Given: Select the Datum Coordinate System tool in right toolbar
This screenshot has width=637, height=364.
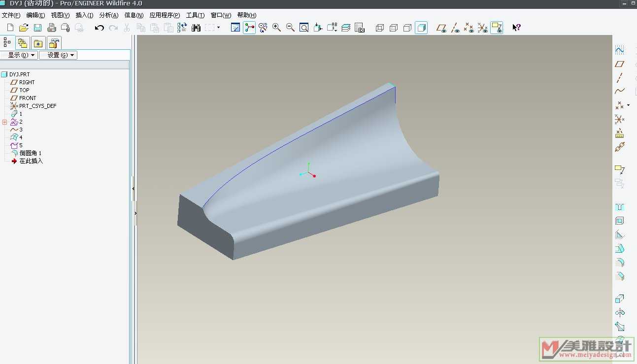Looking at the screenshot, I should [620, 119].
